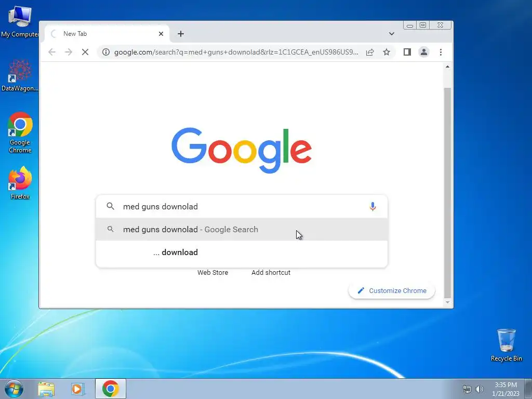This screenshot has width=532, height=399.
Task: View site information icon in address bar
Action: coord(106,52)
